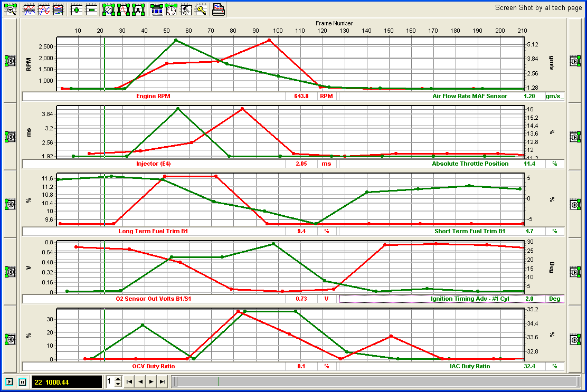Click the clock time icon in toolbar
Viewport: 587px width, 392px height.
point(171,9)
